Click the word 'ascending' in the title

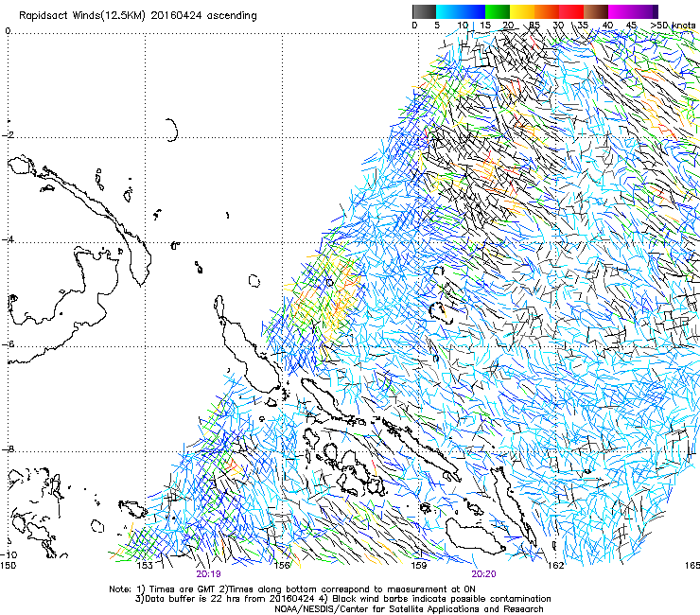[x=232, y=16]
